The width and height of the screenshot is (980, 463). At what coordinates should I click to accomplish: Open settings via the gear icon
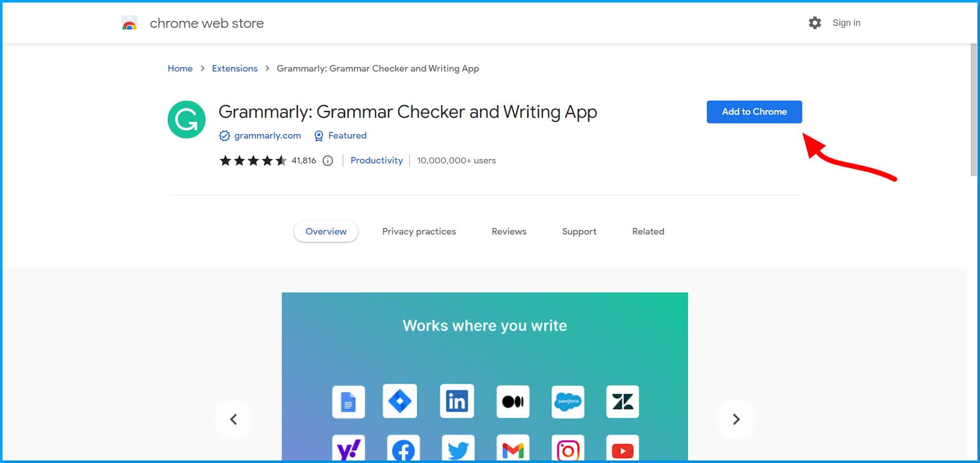[x=814, y=23]
